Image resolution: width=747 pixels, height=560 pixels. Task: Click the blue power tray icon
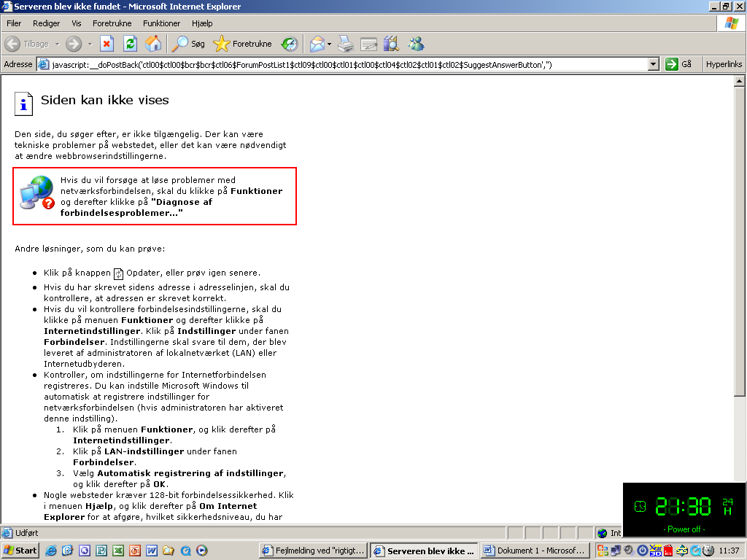click(x=642, y=551)
